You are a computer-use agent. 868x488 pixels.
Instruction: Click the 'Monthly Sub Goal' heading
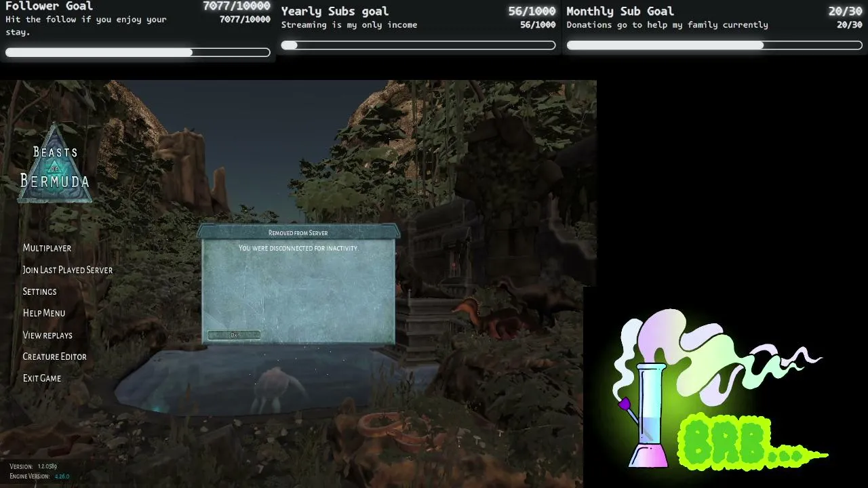(x=620, y=11)
